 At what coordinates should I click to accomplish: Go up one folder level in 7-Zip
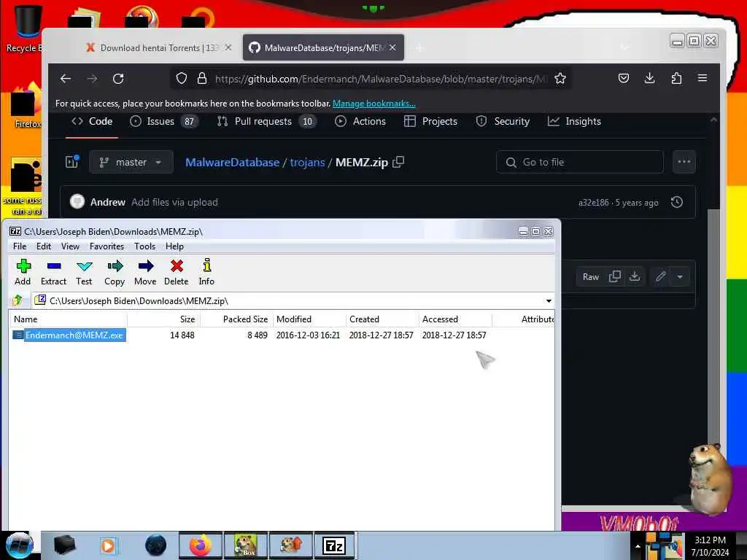click(18, 300)
